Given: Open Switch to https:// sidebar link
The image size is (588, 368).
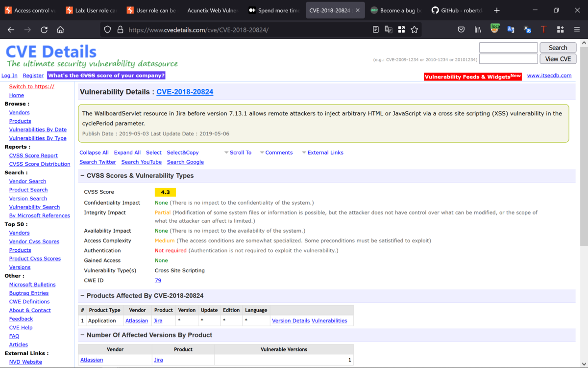Looking at the screenshot, I should pyautogui.click(x=32, y=86).
